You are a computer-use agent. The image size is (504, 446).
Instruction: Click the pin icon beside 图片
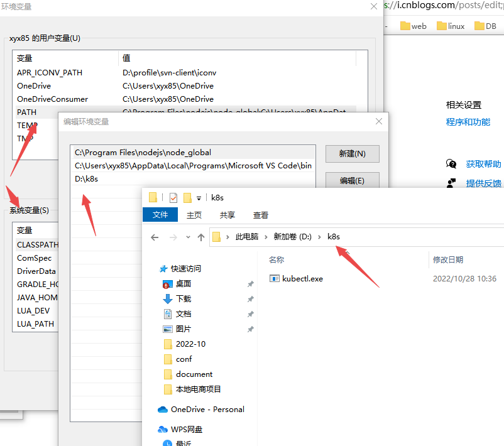pyautogui.click(x=250, y=329)
